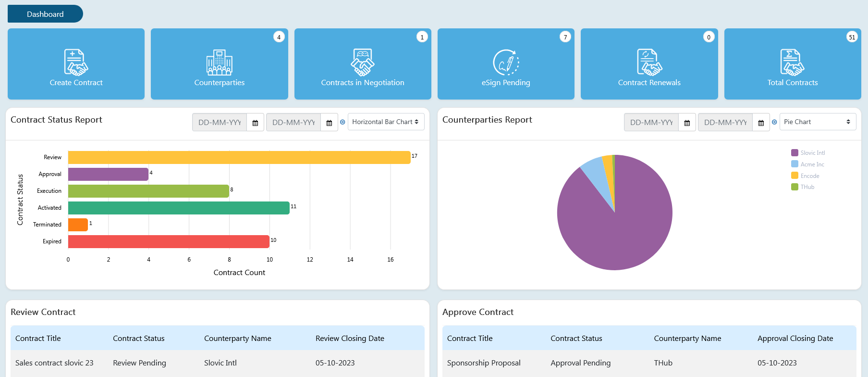Open Sponsorship Proposal contract row
Image resolution: width=868 pixels, height=377 pixels.
click(x=484, y=363)
